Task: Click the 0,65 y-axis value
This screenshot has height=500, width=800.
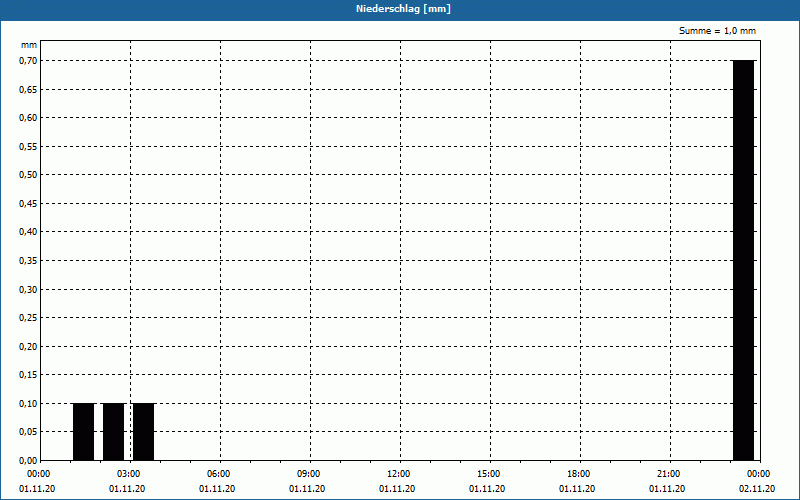Action: [x=28, y=89]
